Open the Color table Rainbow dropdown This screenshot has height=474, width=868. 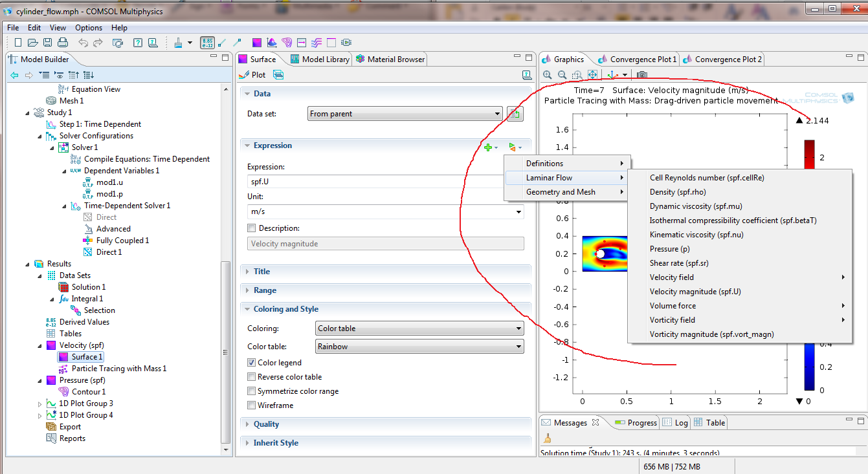click(x=419, y=347)
